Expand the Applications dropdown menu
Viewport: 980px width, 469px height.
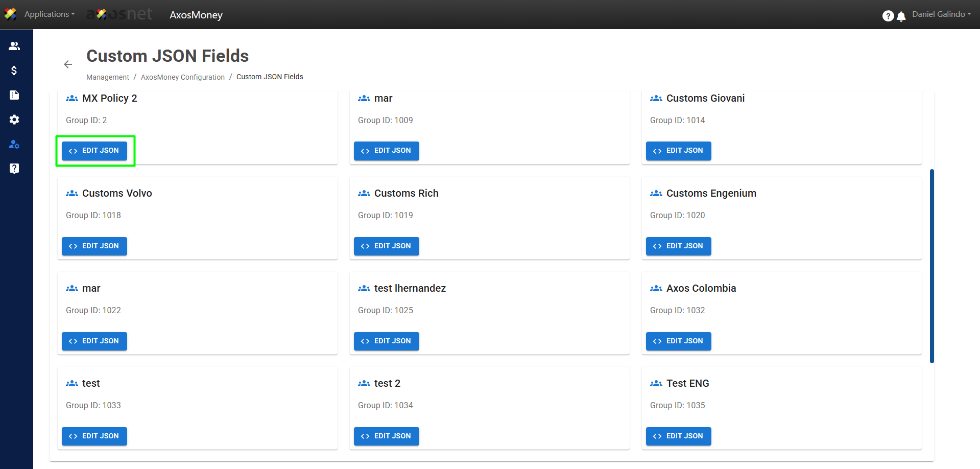tap(49, 14)
